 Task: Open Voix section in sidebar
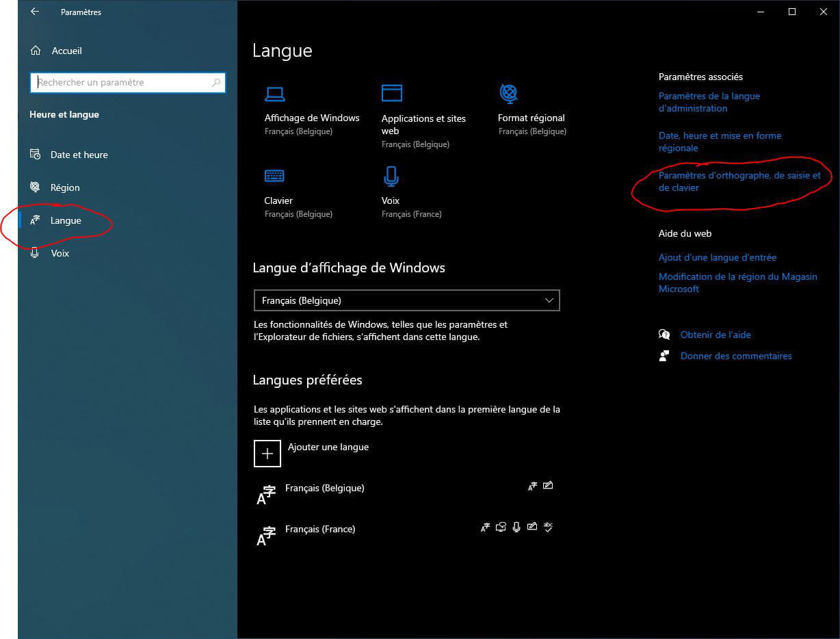tap(60, 253)
